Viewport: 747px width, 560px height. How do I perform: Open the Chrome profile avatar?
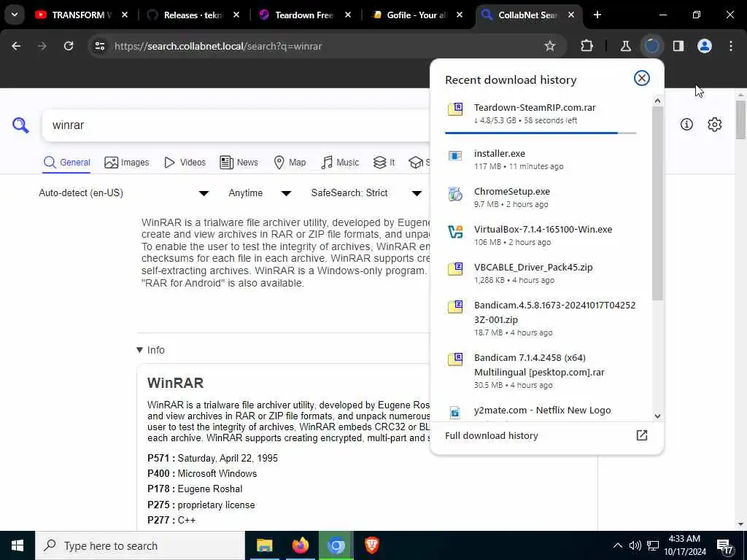tap(705, 46)
